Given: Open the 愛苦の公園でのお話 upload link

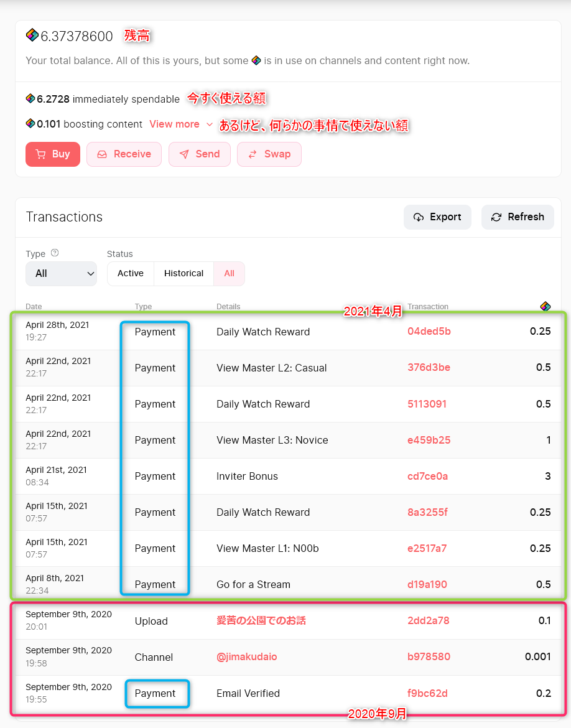Looking at the screenshot, I should (x=261, y=621).
